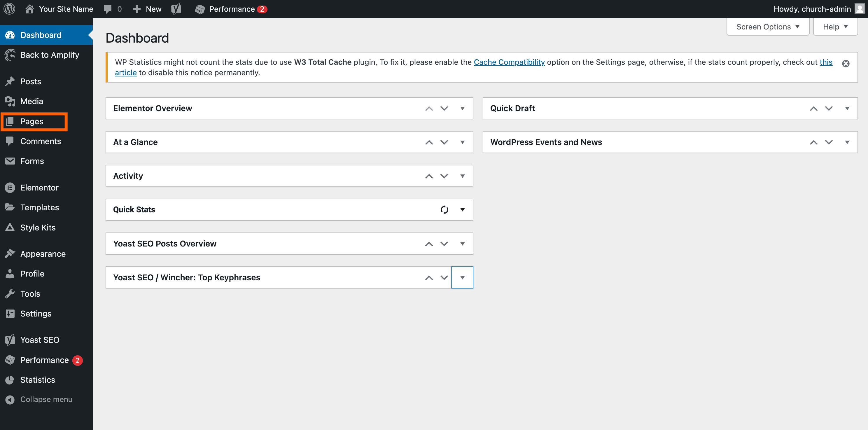Screen dimensions: 868x430
Task: Click the WordPress logo icon
Action: click(x=9, y=9)
